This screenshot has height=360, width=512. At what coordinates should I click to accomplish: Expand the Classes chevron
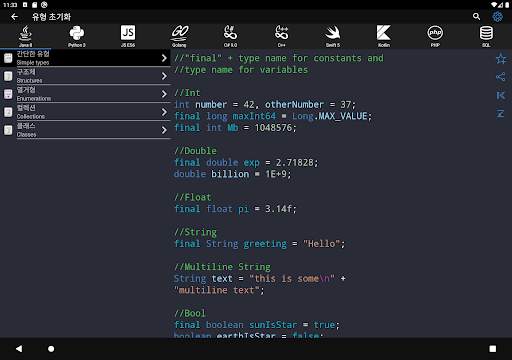pos(164,130)
